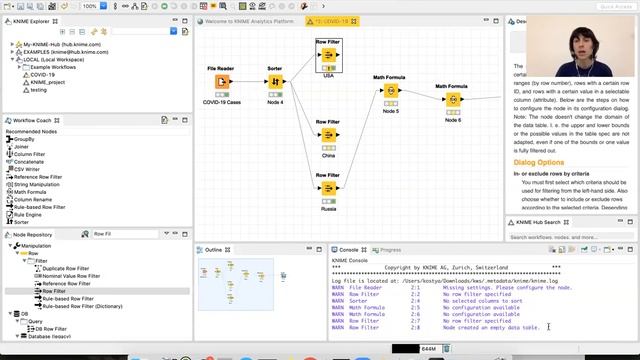Click the clear console icon in the Console toolbar
Viewport: 640px width, 360px height.
(x=552, y=250)
